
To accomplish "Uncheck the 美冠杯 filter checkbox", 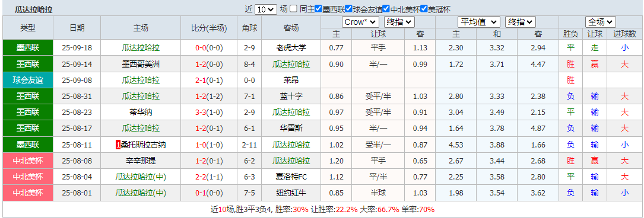I will coord(424,9).
